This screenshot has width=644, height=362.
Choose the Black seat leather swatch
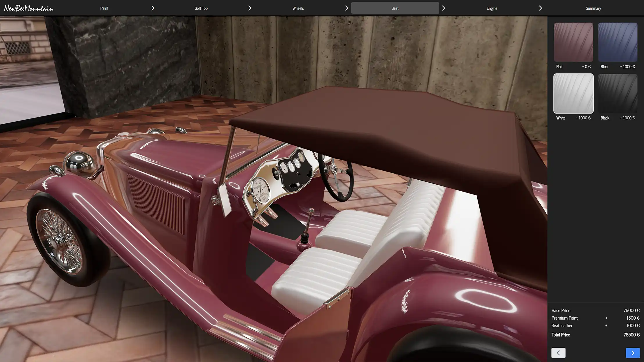pyautogui.click(x=618, y=93)
